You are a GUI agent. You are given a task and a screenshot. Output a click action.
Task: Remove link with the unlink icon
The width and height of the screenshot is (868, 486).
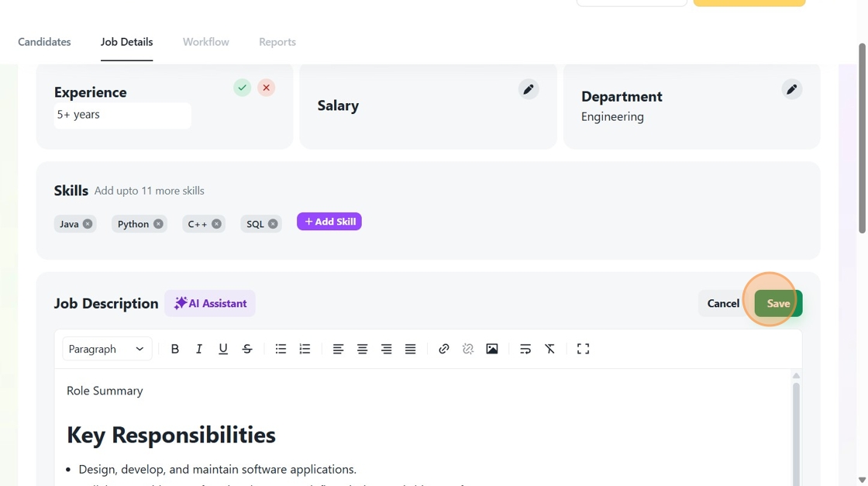click(468, 349)
